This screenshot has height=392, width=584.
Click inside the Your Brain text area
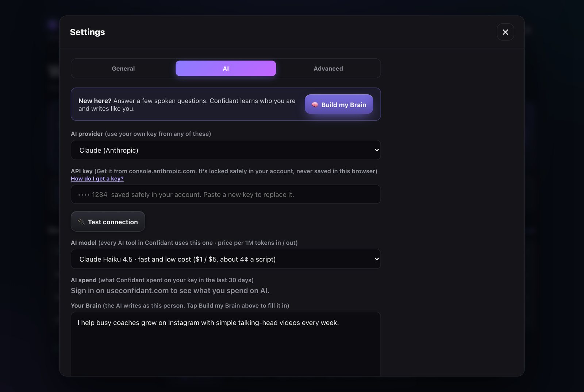226,344
